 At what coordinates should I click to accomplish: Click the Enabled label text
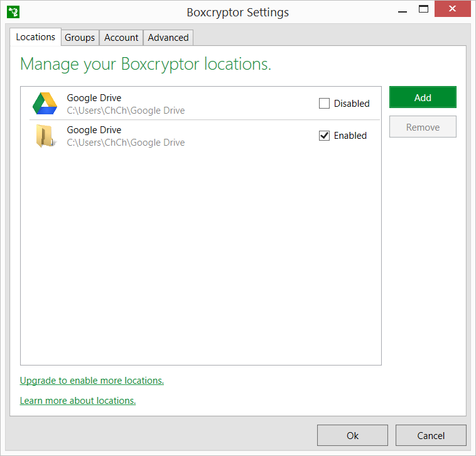coord(350,136)
